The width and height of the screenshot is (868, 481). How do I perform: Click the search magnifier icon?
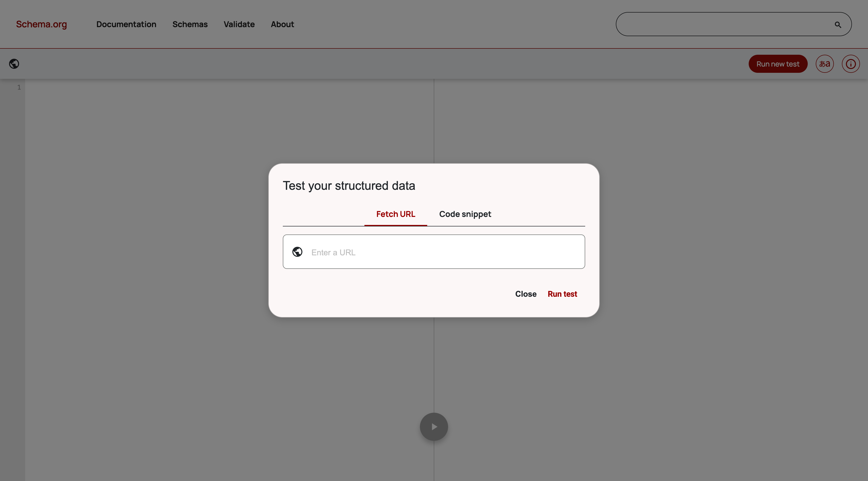point(838,24)
